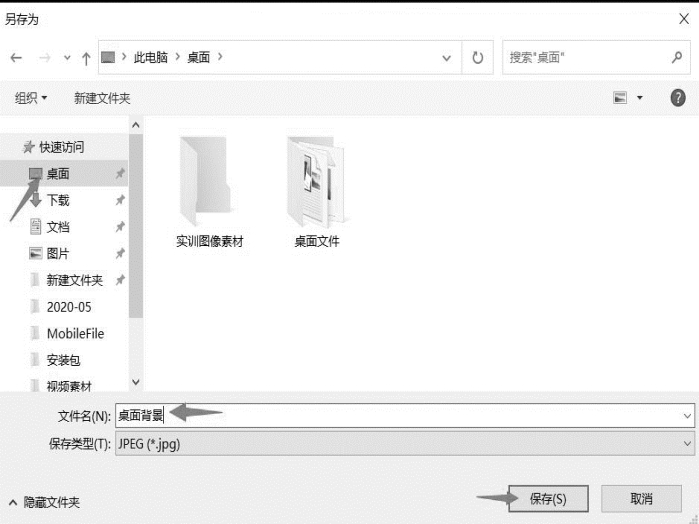Select 桌面 in the address path
This screenshot has width=699, height=524.
click(198, 57)
